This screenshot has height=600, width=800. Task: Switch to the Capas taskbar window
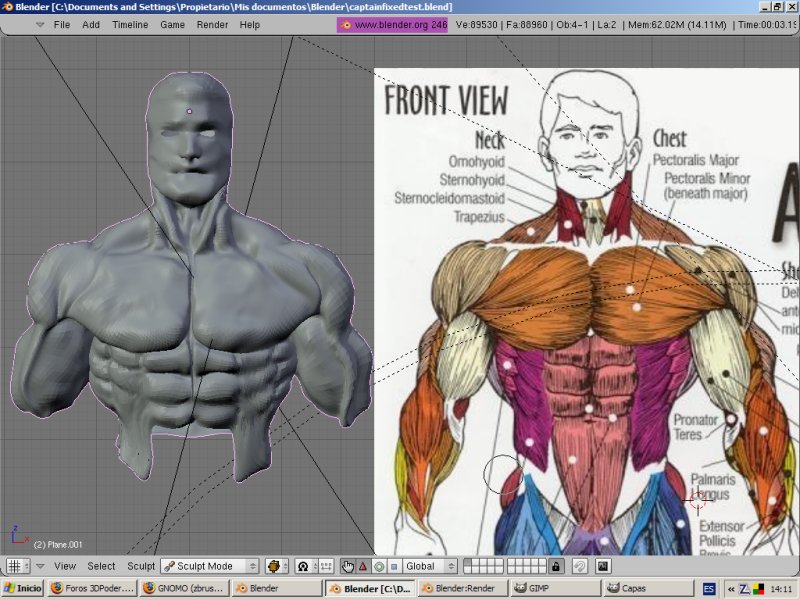pyautogui.click(x=649, y=588)
